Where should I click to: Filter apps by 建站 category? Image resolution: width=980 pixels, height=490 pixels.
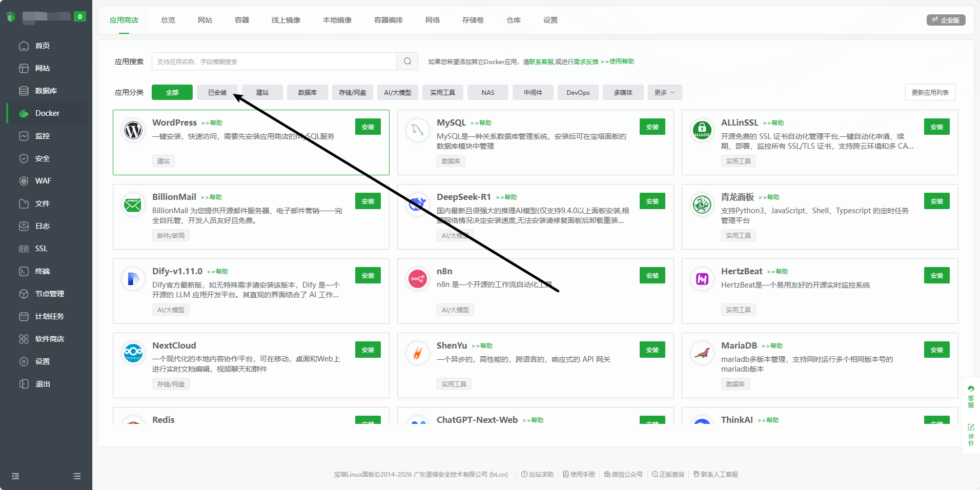tap(262, 92)
